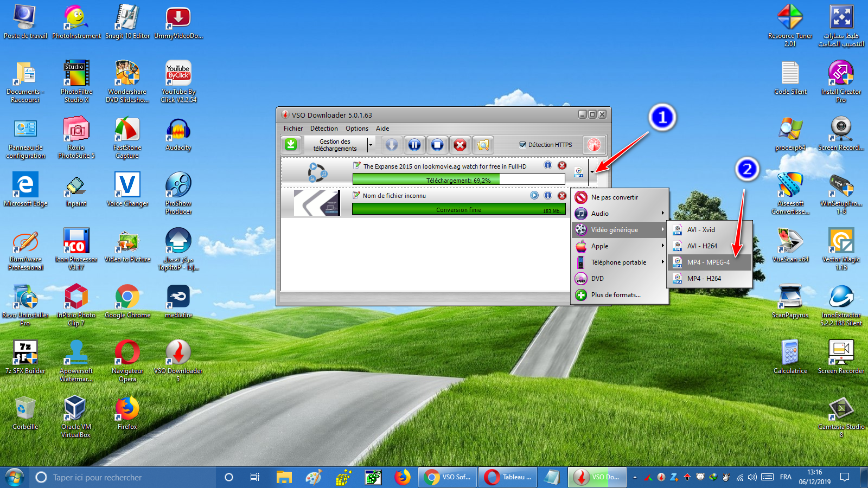Expand the Vidéo générique submenu
868x488 pixels.
click(620, 230)
